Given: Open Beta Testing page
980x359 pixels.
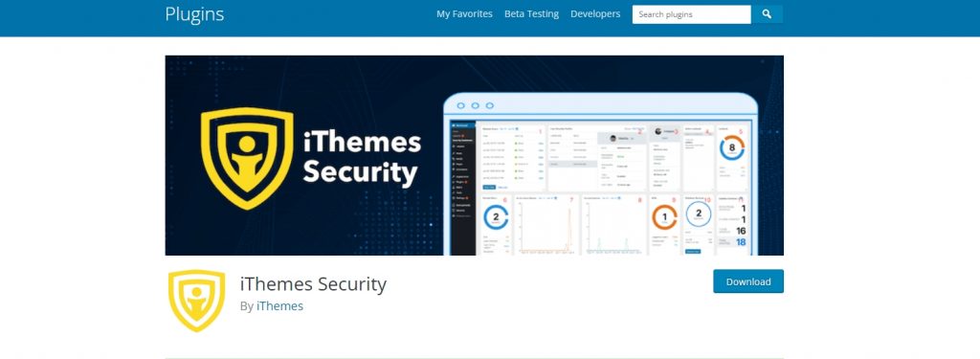Looking at the screenshot, I should click(531, 13).
